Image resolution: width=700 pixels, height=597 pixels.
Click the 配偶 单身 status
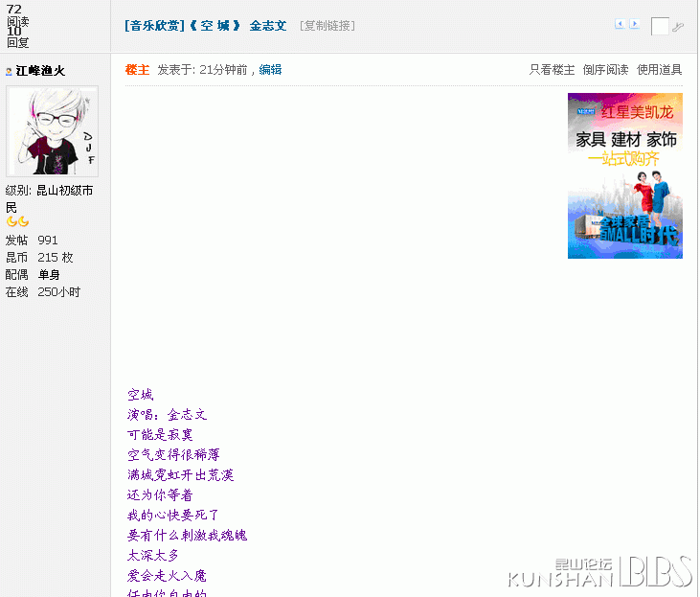(33, 275)
